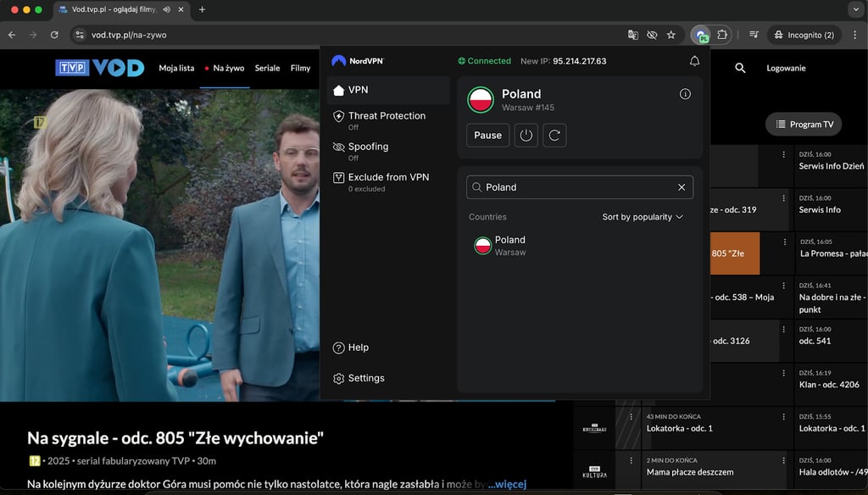Screen dimensions: 868x495
Task: Select Poland Warsaw from the countries list
Action: (580, 245)
